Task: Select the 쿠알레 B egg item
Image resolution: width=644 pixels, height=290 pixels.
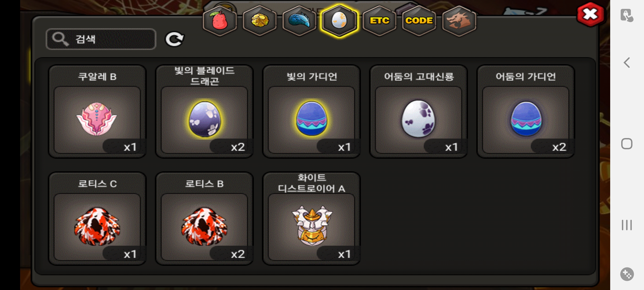Action: click(97, 111)
